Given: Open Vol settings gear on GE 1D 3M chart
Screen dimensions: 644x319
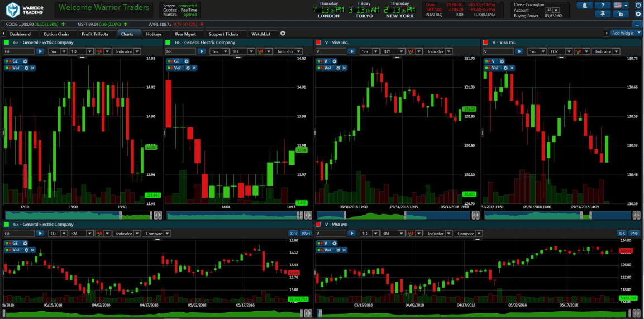Looking at the screenshot, I should (27, 250).
